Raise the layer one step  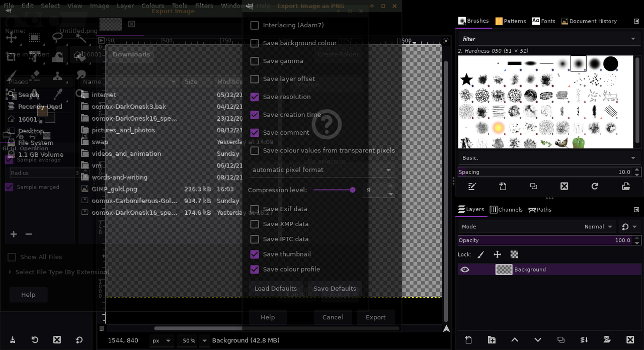tap(515, 340)
